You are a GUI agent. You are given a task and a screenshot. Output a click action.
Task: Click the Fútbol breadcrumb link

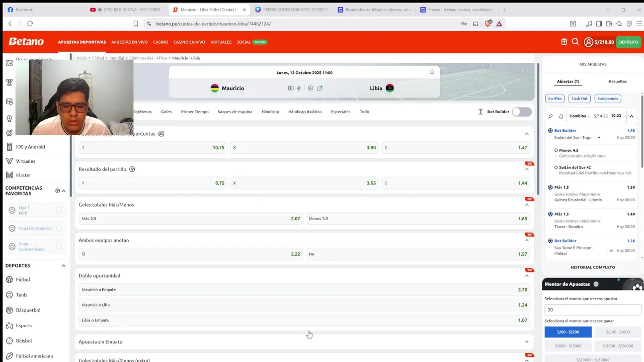coord(98,58)
